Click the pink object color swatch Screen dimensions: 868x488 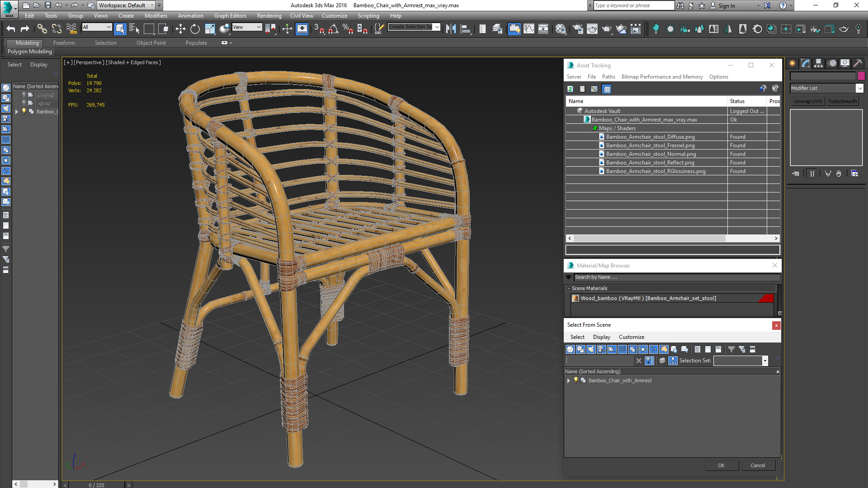[861, 76]
